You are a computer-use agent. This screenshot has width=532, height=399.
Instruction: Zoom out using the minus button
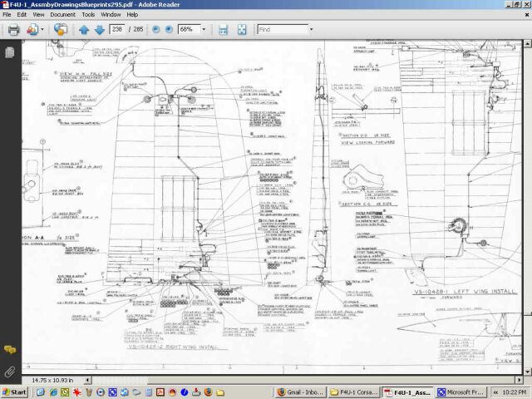coord(155,30)
